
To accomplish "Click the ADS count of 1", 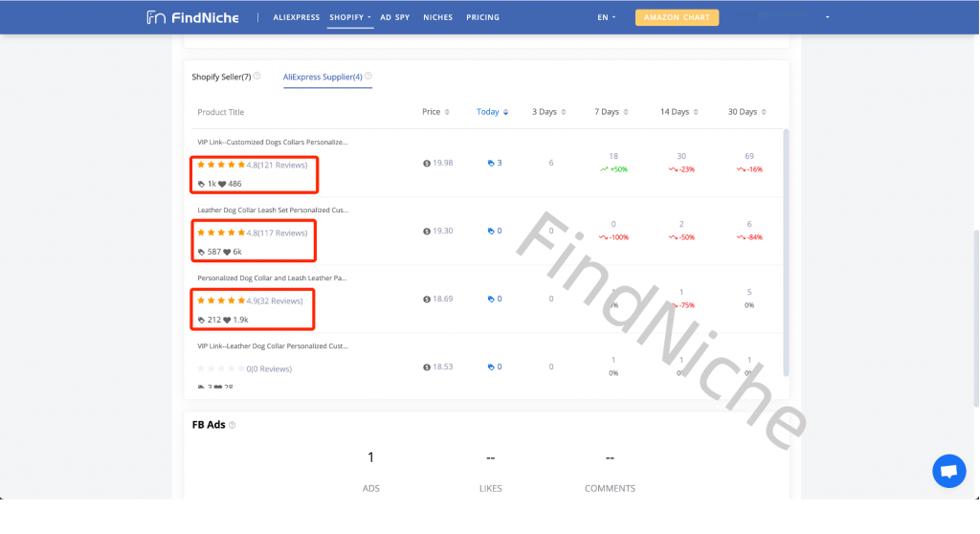I will click(x=370, y=457).
